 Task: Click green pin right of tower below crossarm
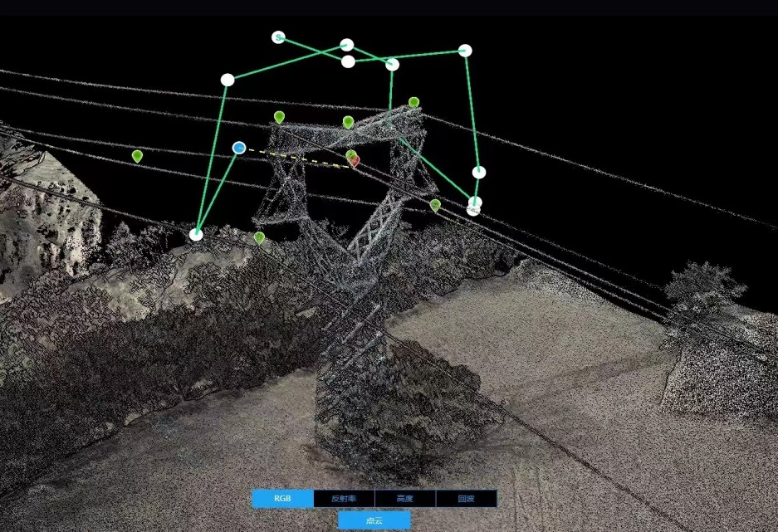pyautogui.click(x=435, y=204)
